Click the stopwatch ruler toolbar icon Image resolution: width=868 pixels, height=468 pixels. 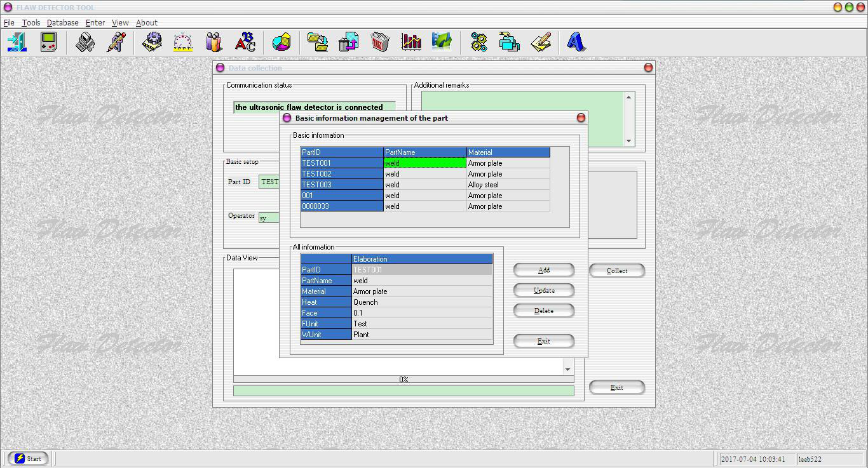[x=183, y=43]
